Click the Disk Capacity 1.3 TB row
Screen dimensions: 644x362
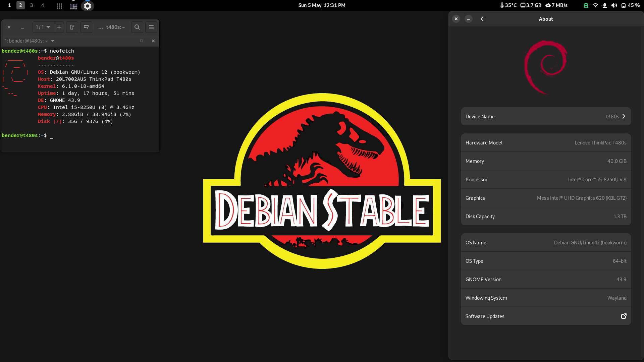pos(546,217)
